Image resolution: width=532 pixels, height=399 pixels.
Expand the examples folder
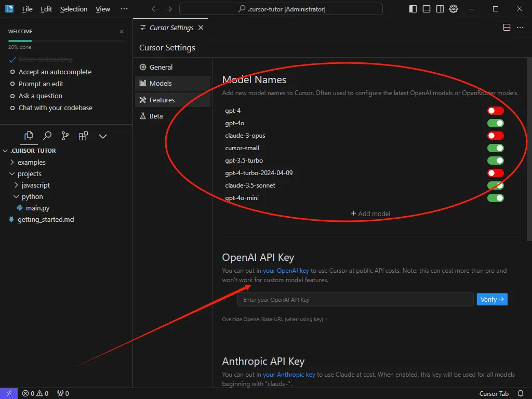31,162
